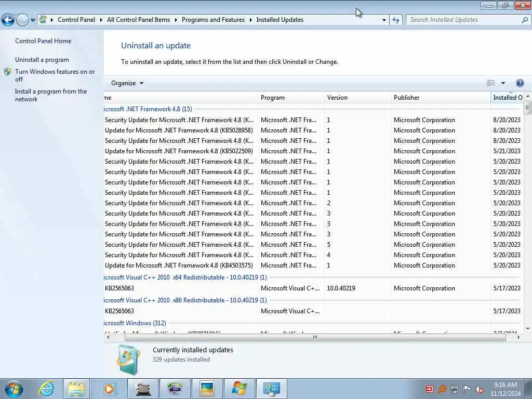Go back with the Back arrow button

coord(8,20)
